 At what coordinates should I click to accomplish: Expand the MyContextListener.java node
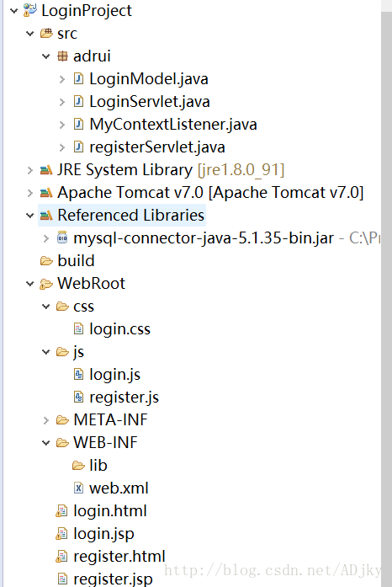(62, 125)
